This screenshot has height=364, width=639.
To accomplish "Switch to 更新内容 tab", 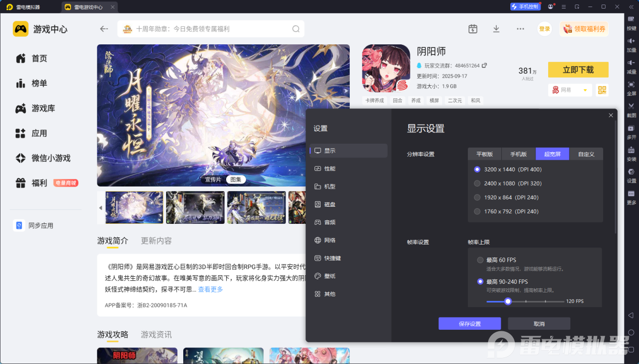I will click(x=156, y=241).
